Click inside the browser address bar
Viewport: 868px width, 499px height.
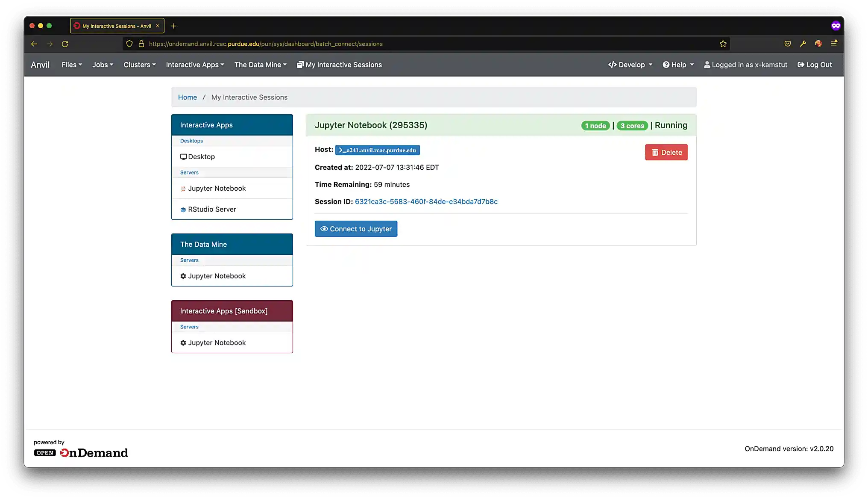[x=384, y=44]
